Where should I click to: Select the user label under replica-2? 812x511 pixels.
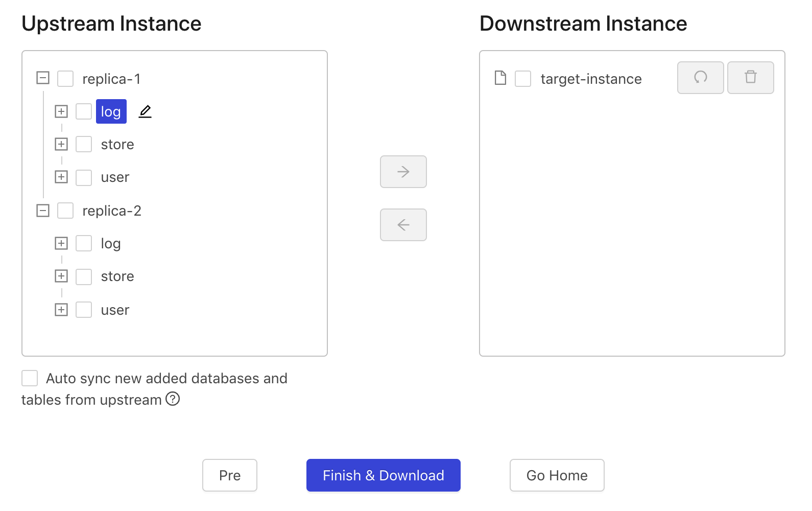point(115,310)
